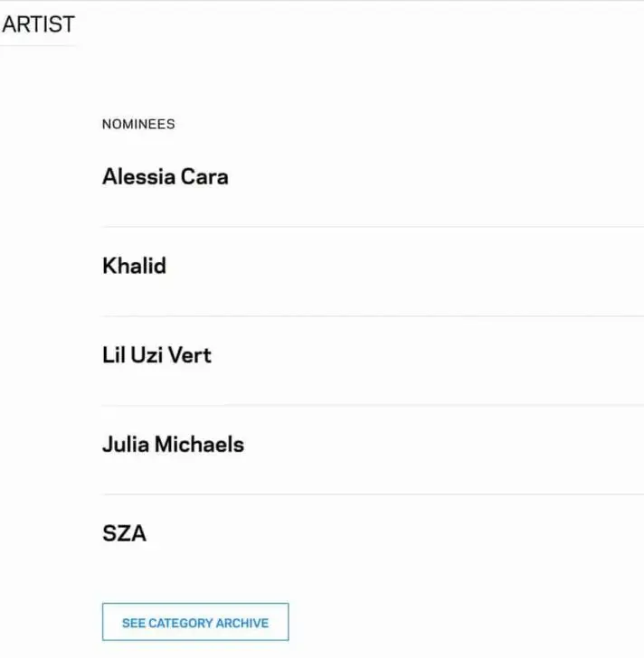
Task: Choose Khalid from the nominees list
Action: [134, 266]
